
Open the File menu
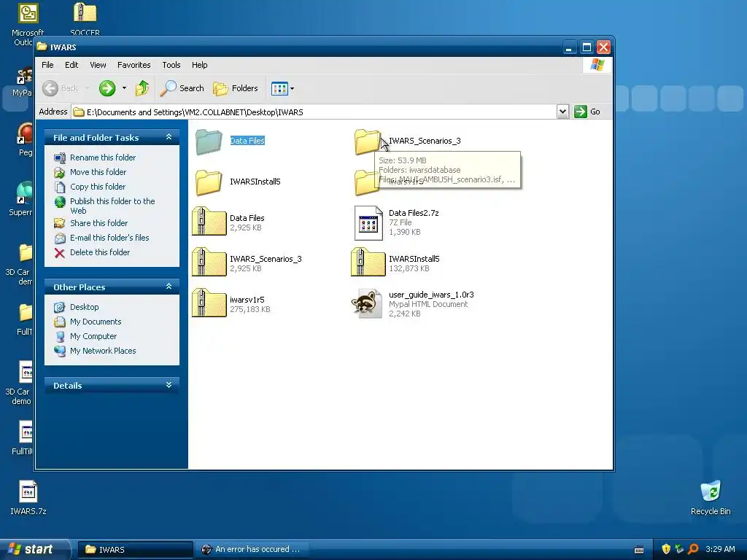click(x=47, y=65)
